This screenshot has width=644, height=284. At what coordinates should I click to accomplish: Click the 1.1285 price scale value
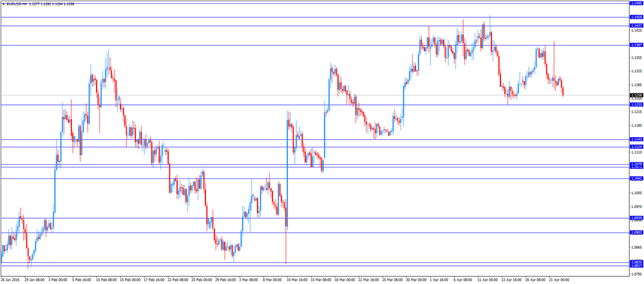click(x=637, y=84)
